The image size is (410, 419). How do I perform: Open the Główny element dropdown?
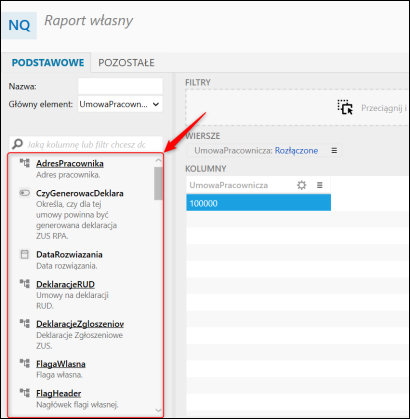click(120, 104)
